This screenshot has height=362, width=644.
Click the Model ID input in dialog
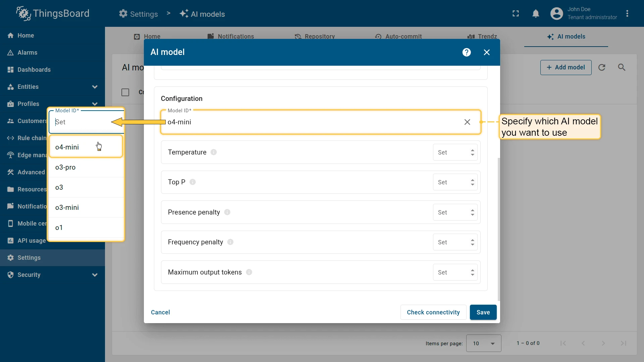point(321,122)
